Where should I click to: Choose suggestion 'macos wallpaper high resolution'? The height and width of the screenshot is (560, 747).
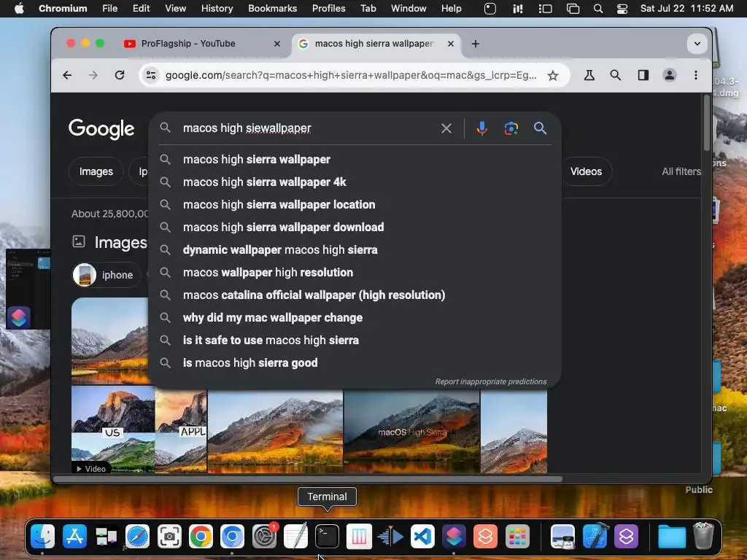(x=355, y=273)
